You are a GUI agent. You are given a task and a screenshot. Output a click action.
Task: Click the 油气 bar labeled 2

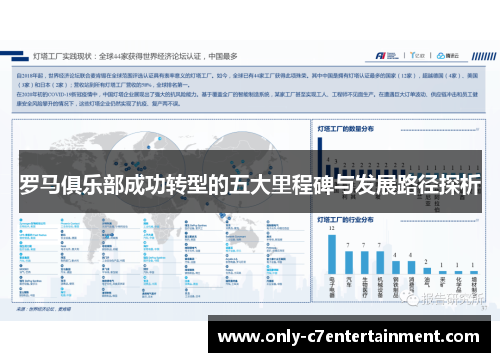coord(427,271)
